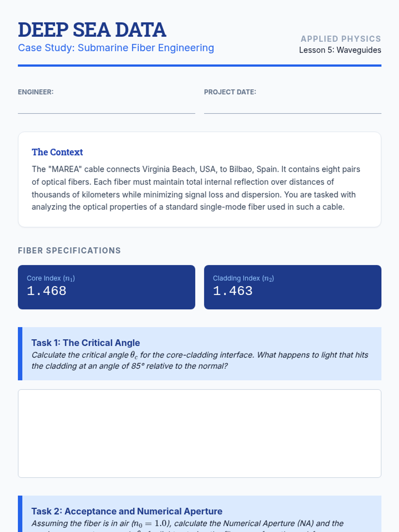Viewport: 399px width, 532px height.
Task: Click the ENGINEER label
Action: click(36, 92)
